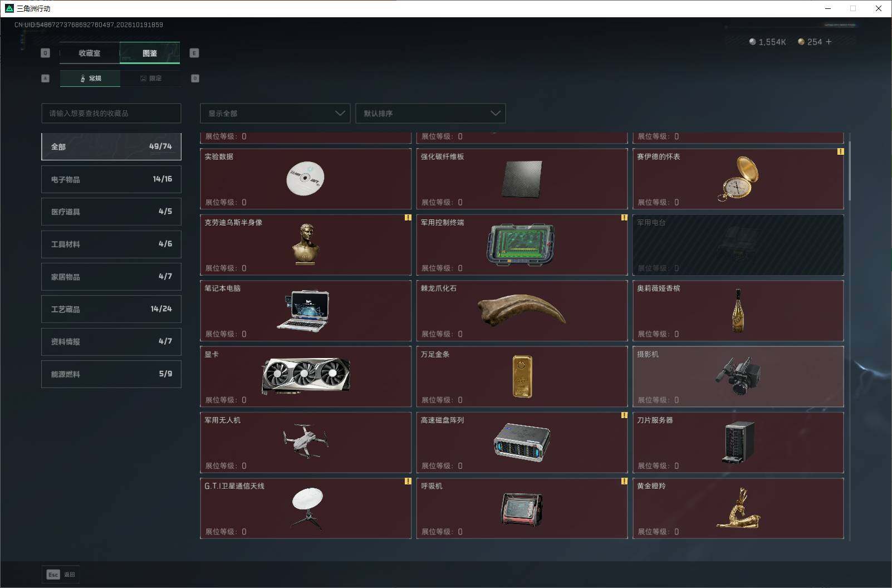Select the 限定 sub-tab
Viewport: 892px width, 588px height.
(x=150, y=78)
